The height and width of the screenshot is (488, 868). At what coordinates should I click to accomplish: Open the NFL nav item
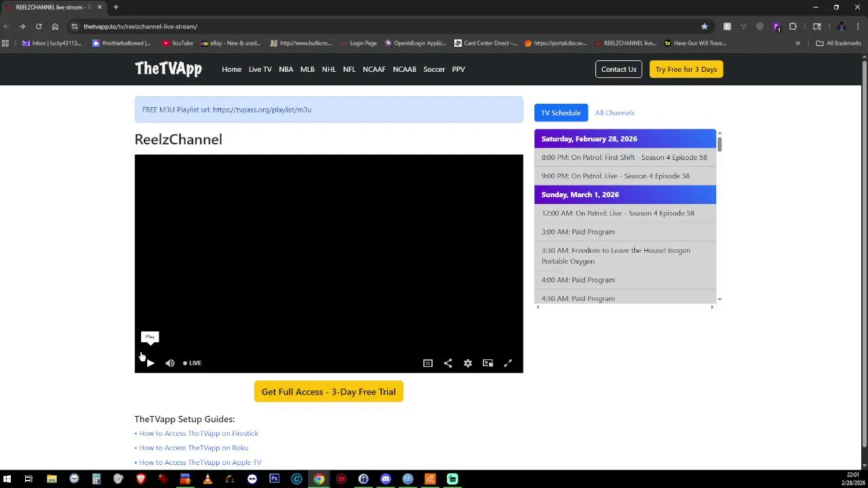point(349,69)
